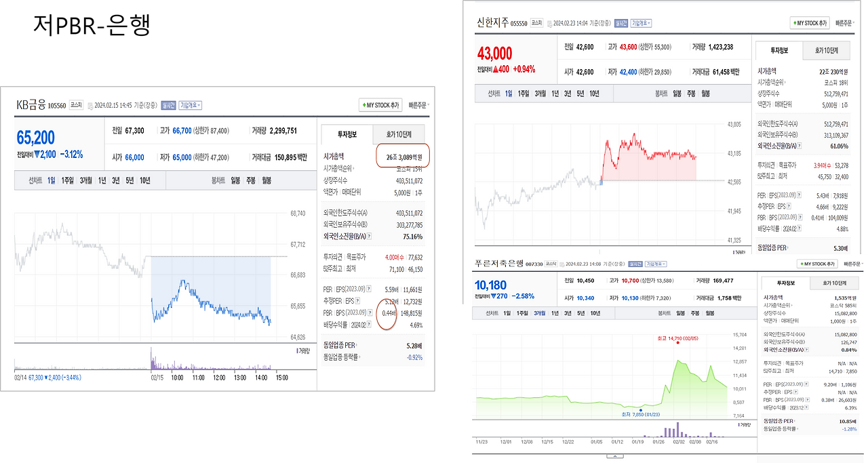Choose 5년 chart range for 푸른저축은행
Image resolution: width=868 pixels, height=463 pixels.
[x=580, y=313]
